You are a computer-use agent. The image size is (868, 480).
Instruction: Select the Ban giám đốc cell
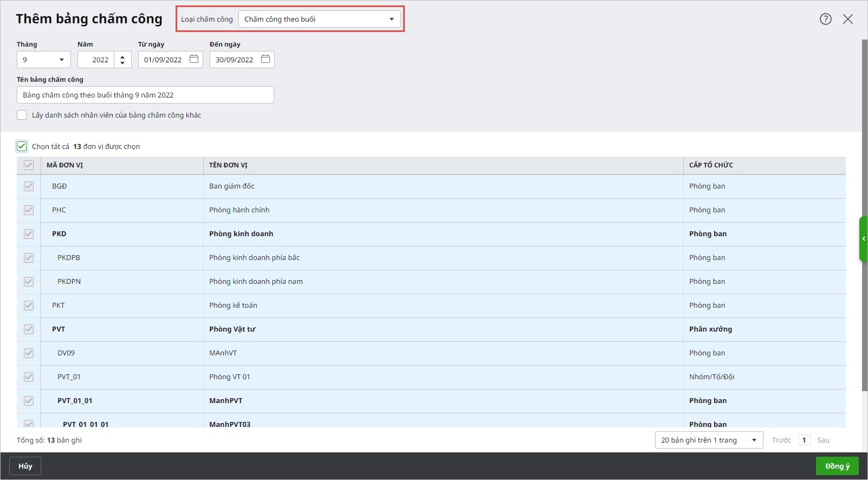443,186
